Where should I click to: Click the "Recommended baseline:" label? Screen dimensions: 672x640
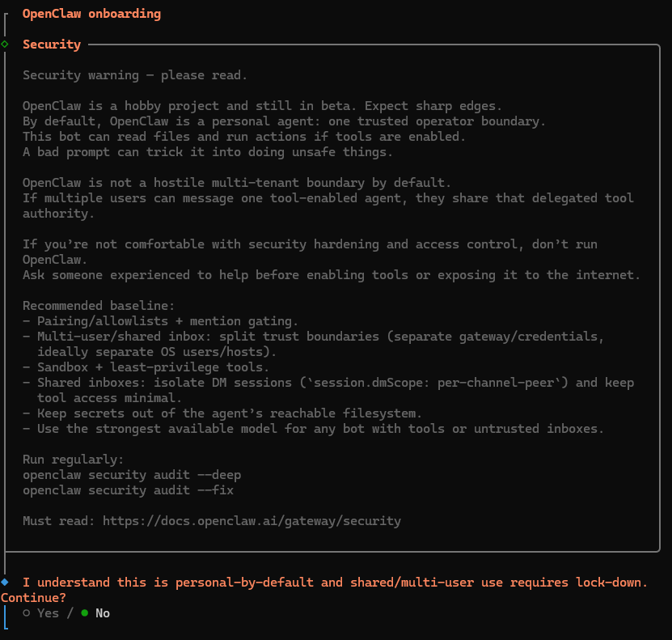(99, 306)
